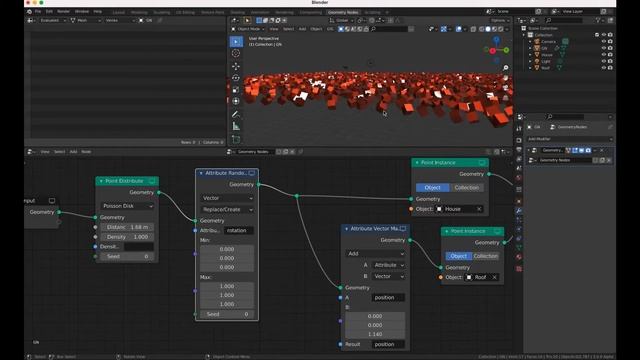Viewport: 640px width, 360px height.
Task: Select the Measure tool in viewport toolbar
Action: tap(236, 127)
